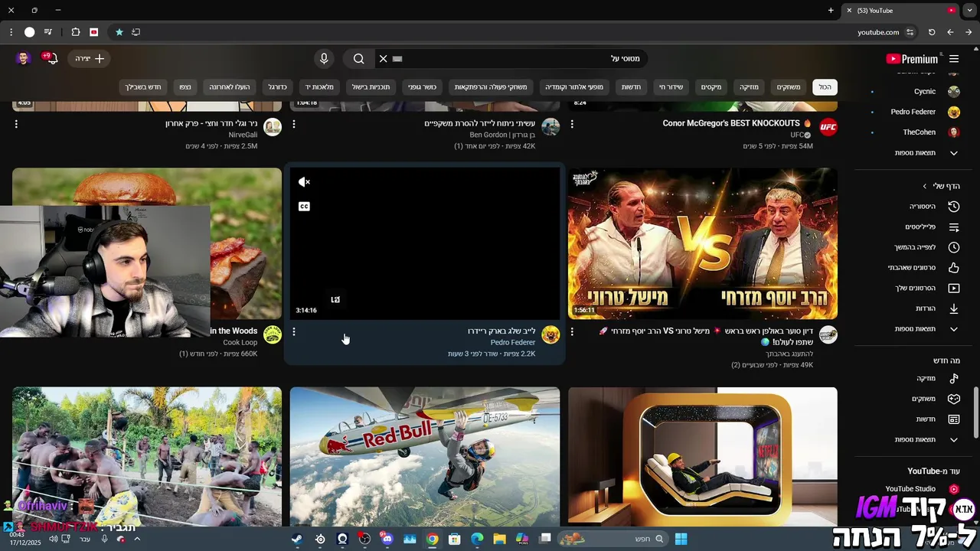This screenshot has width=980, height=551.
Task: Open a new browser tab
Action: point(831,11)
